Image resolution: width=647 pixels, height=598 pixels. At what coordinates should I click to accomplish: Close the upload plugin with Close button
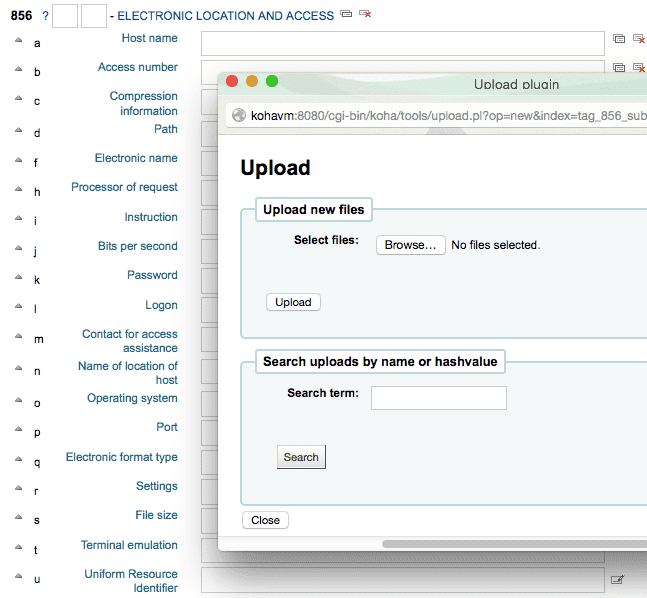point(265,520)
